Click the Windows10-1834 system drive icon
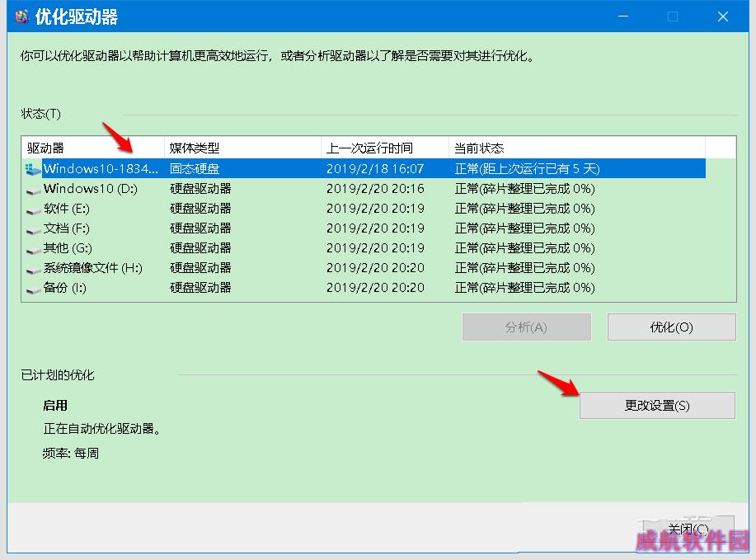756x560 pixels. [33, 169]
